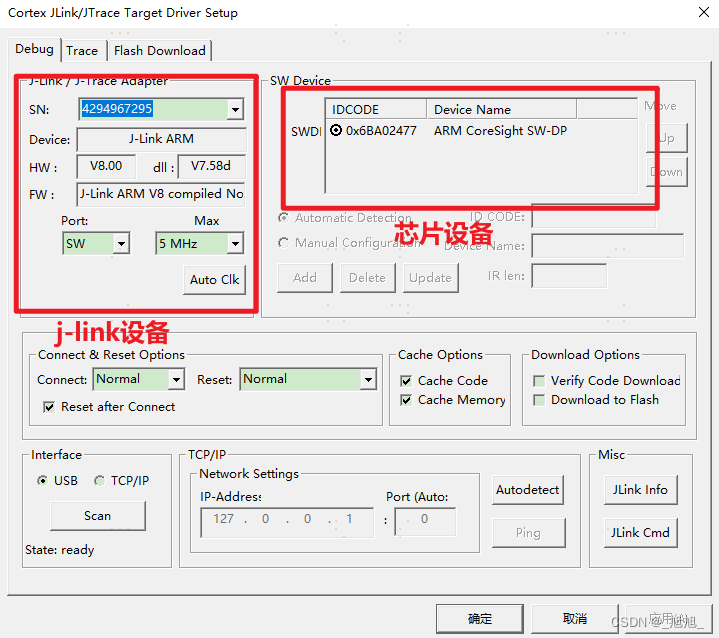Toggle the Cache Memory checkbox
Image resolution: width=719 pixels, height=638 pixels.
406,400
